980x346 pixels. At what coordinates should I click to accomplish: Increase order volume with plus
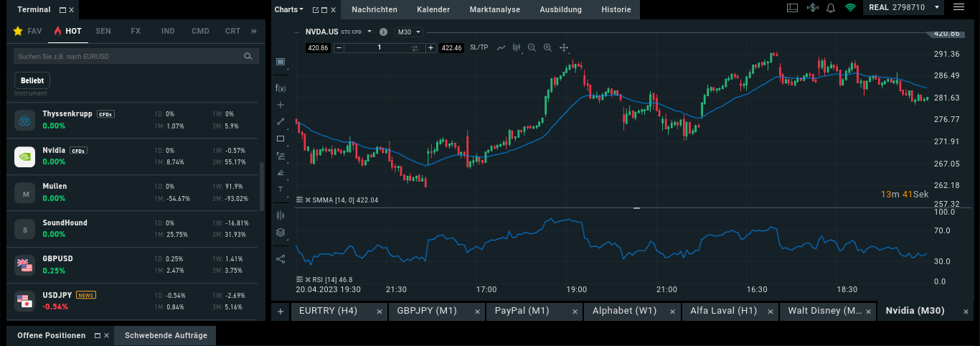click(x=430, y=48)
